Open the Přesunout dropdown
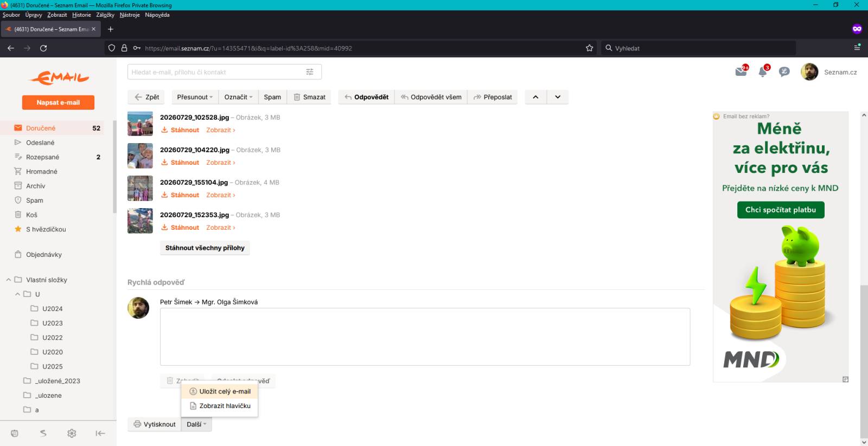868x446 pixels. pyautogui.click(x=195, y=97)
